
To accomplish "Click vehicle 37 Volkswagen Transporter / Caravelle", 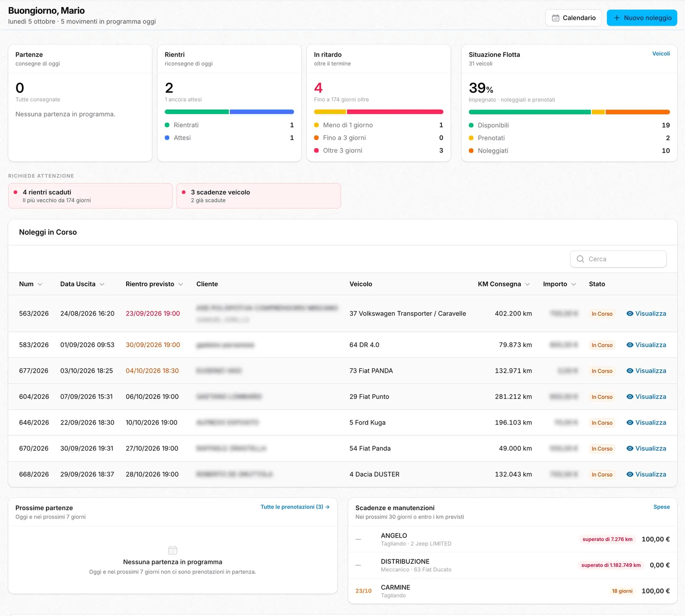I will coord(408,314).
